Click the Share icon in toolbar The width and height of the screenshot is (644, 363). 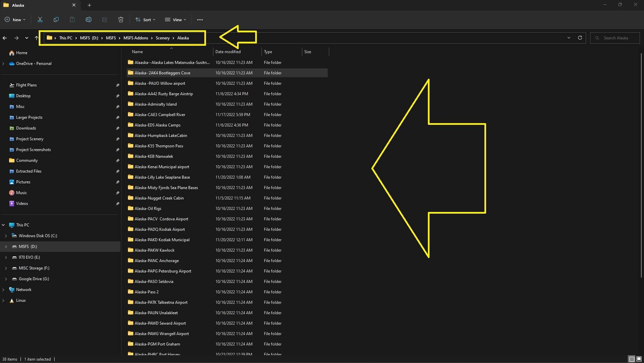(105, 20)
